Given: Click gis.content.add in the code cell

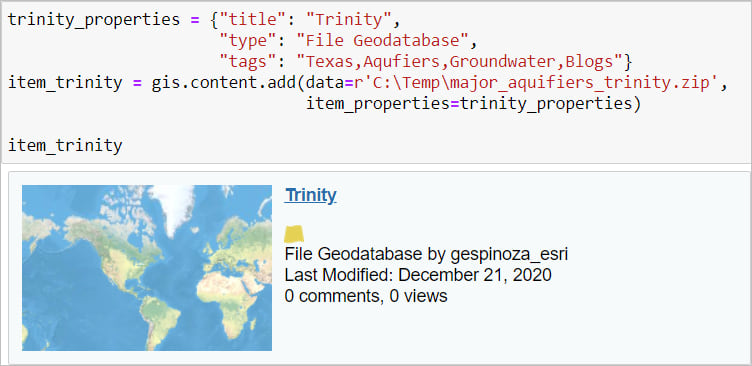Looking at the screenshot, I should [224, 83].
